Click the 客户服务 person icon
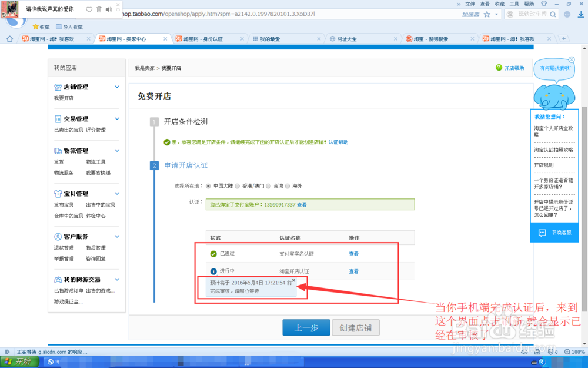 [58, 237]
